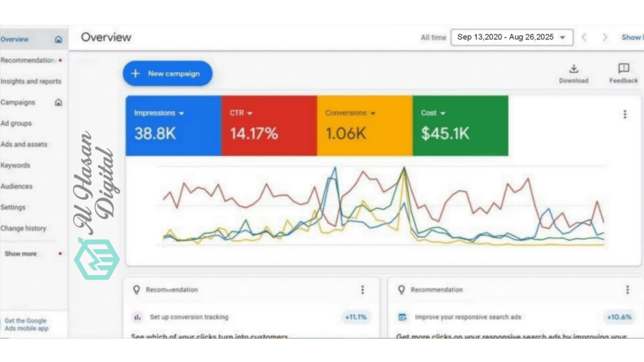This screenshot has height=362, width=644.
Task: Open the date range dropdown
Action: [x=511, y=38]
